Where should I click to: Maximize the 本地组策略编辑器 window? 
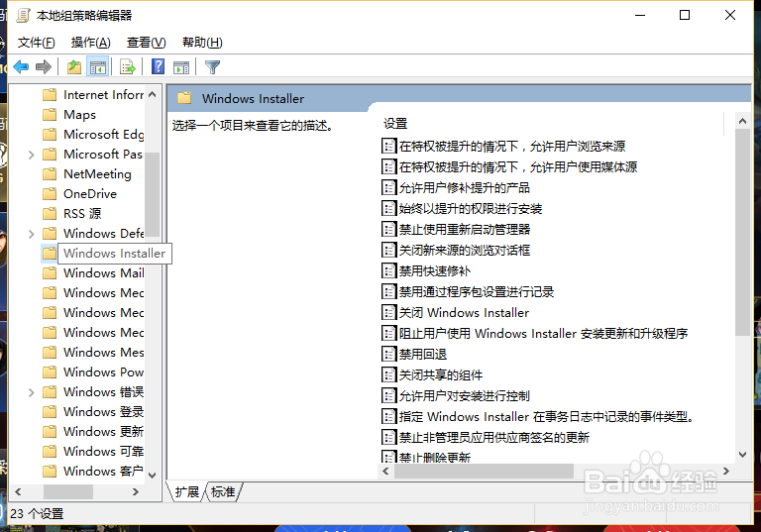coord(685,15)
